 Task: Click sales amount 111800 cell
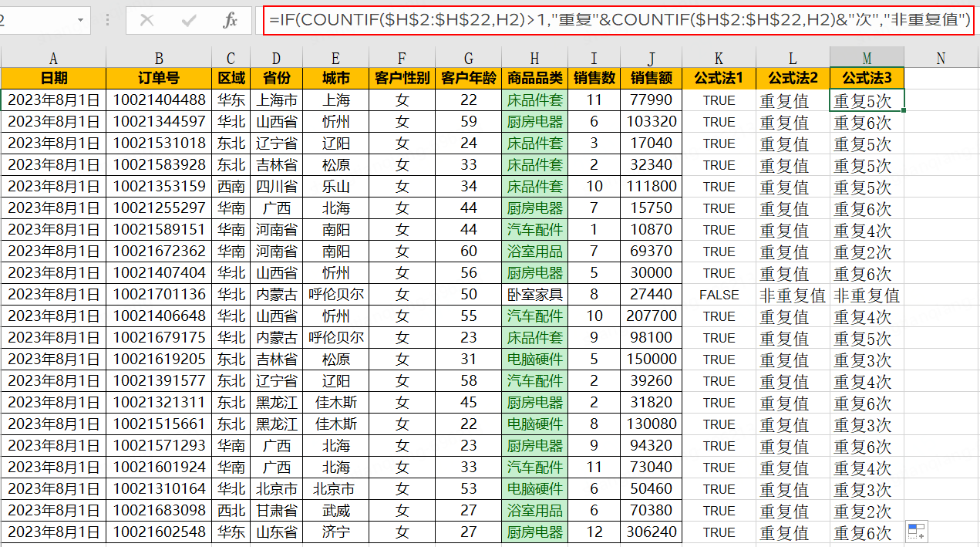click(x=651, y=187)
